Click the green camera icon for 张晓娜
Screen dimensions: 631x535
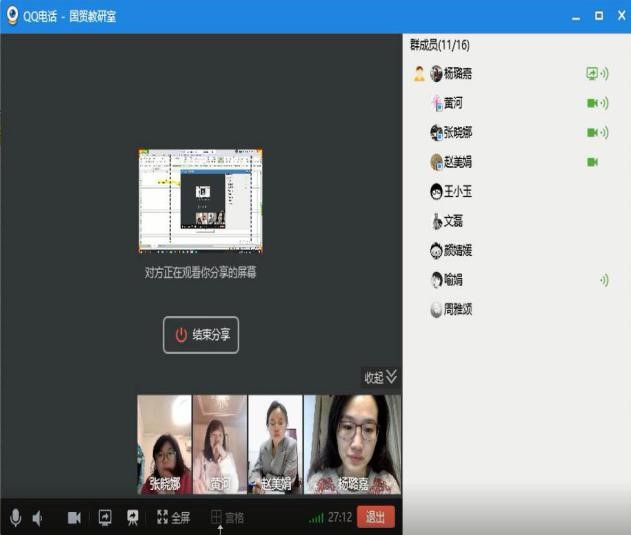tap(592, 132)
